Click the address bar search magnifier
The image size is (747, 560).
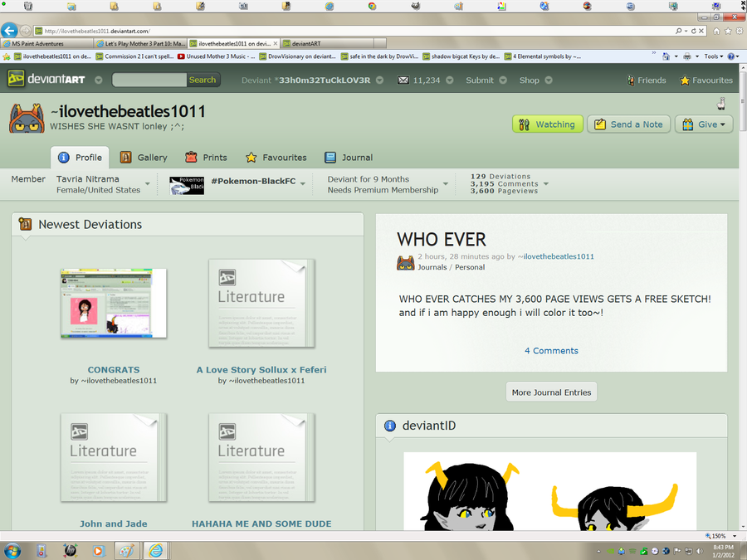678,31
